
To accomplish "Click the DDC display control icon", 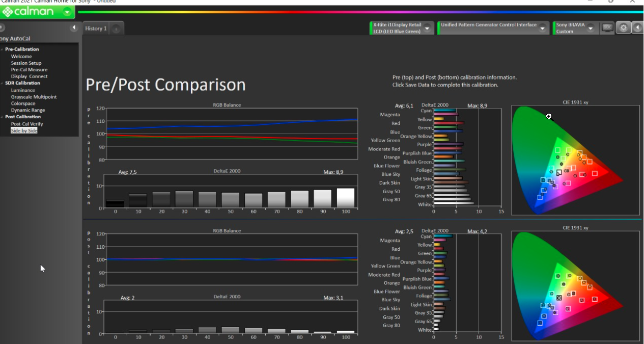I will pyautogui.click(x=607, y=28).
